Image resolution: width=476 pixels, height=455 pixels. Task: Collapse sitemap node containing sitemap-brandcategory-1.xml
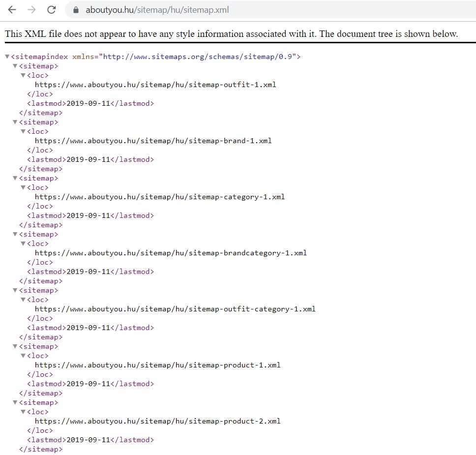(15, 234)
